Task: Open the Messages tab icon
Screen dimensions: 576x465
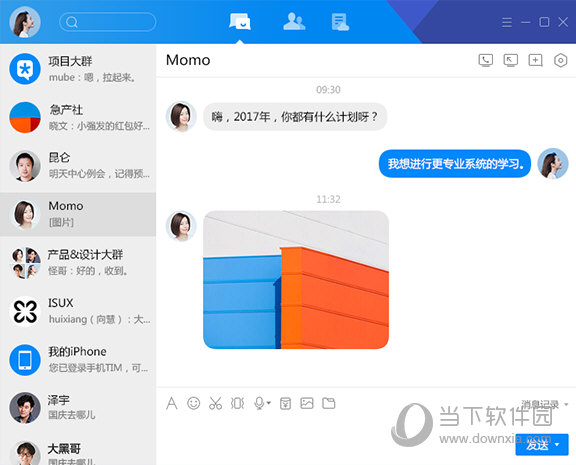Action: coord(240,21)
